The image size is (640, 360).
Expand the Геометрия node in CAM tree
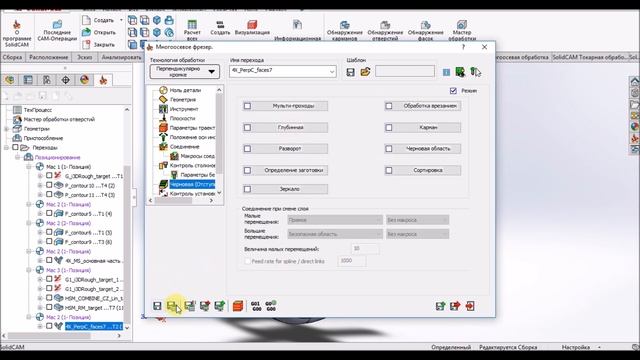click(x=7, y=129)
